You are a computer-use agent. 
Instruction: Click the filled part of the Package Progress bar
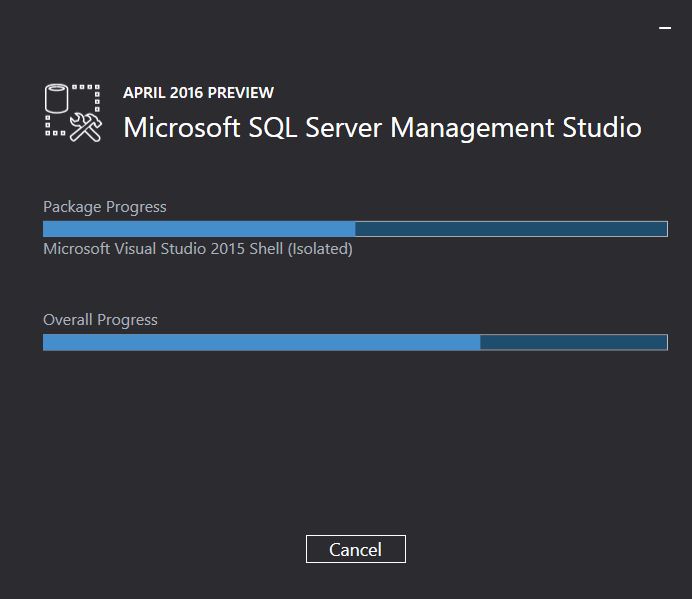tap(198, 229)
